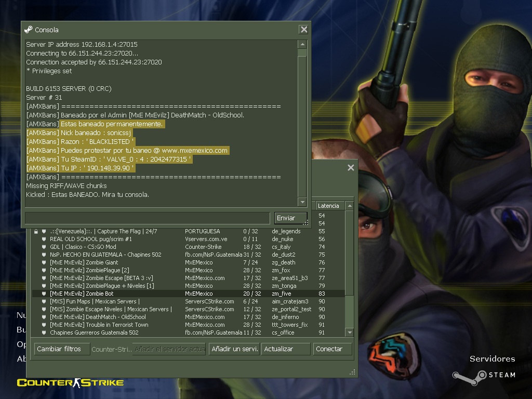532x399 pixels.
Task: Click the console line 'Razon : BLACKLISTED'
Action: pos(80,141)
